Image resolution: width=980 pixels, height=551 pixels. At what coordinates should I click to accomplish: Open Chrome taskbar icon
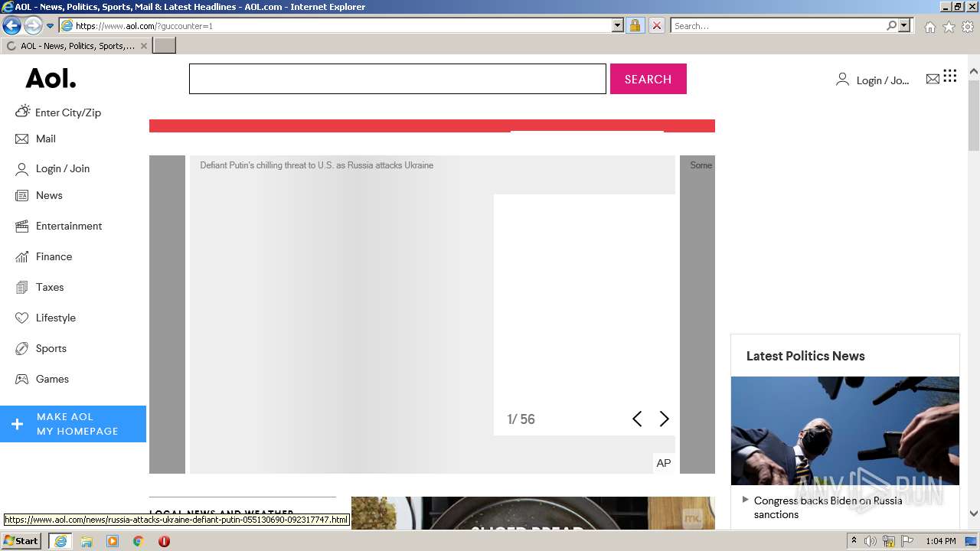pos(139,541)
